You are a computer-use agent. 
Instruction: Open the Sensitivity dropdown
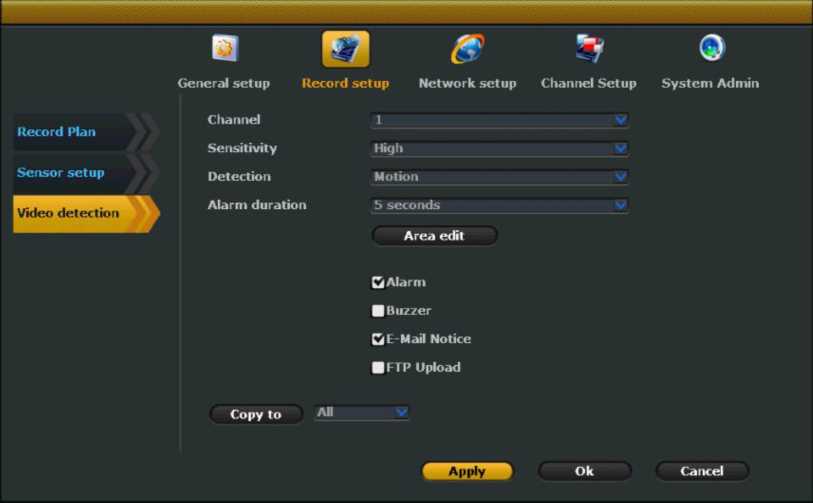(x=499, y=148)
